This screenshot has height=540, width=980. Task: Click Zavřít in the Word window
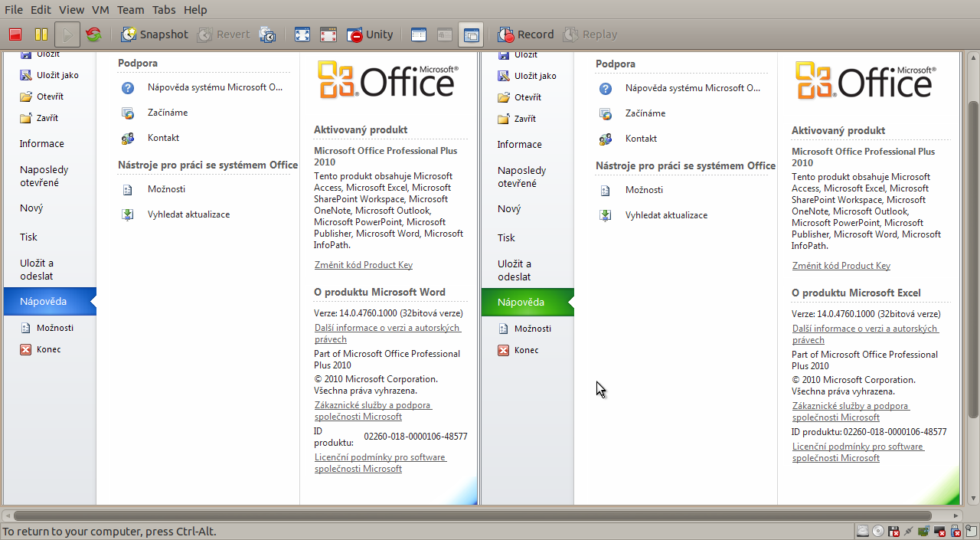point(38,118)
